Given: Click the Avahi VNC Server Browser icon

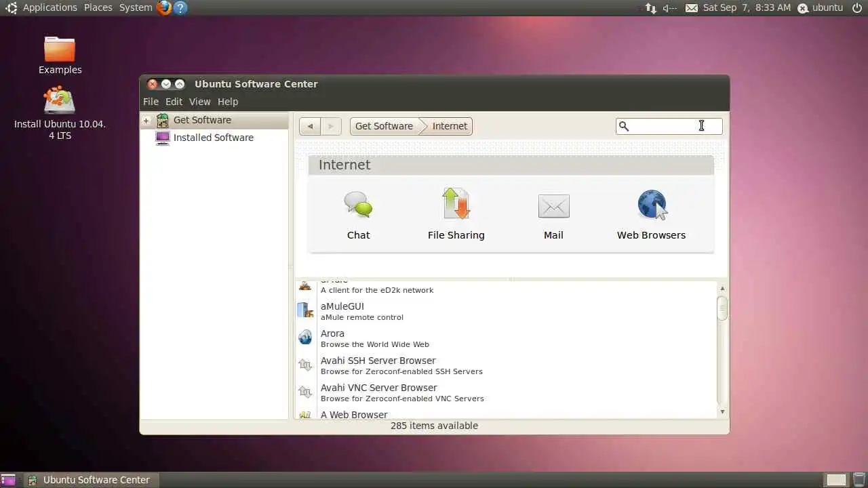Looking at the screenshot, I should [x=305, y=392].
